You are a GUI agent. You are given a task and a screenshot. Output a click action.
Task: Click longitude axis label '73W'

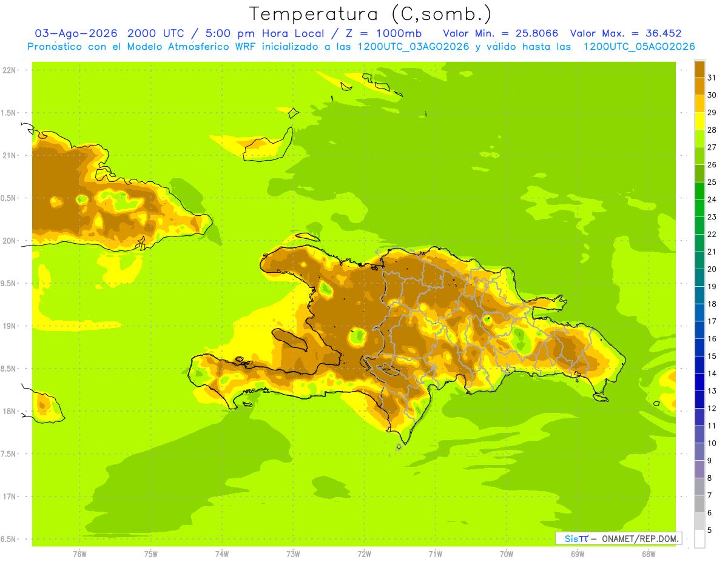[293, 554]
